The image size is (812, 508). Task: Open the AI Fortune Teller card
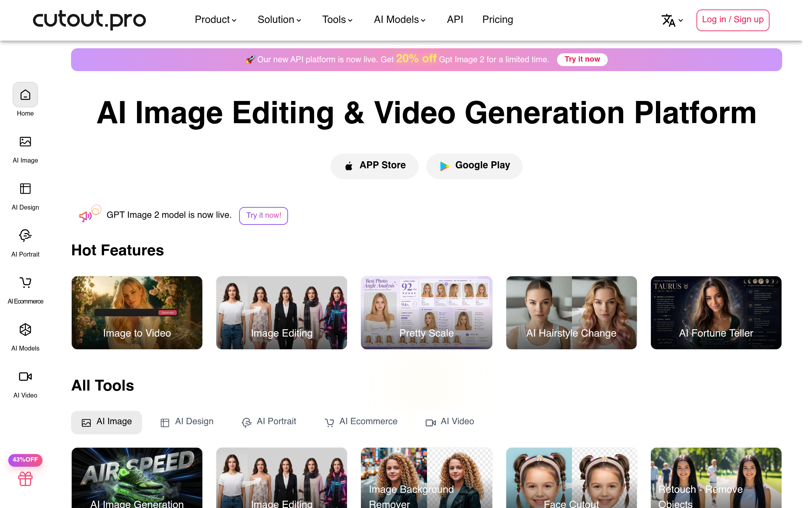(716, 312)
